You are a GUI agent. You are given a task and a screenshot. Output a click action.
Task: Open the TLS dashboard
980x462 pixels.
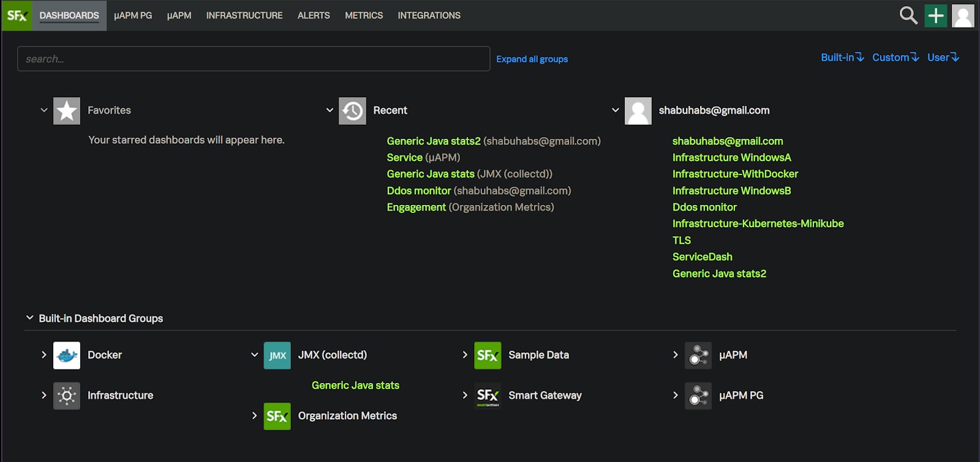[682, 240]
